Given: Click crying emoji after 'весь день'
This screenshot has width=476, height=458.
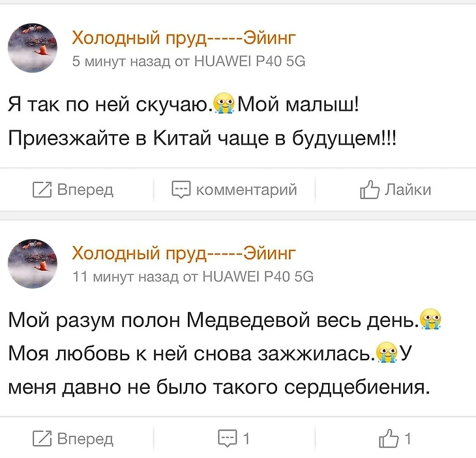Looking at the screenshot, I should click(430, 320).
